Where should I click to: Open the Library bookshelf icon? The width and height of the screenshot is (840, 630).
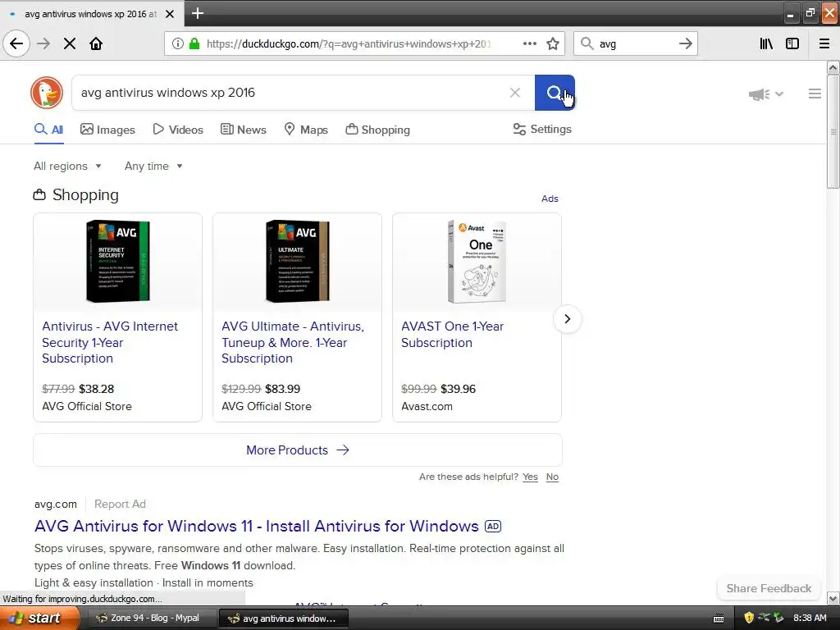[766, 43]
